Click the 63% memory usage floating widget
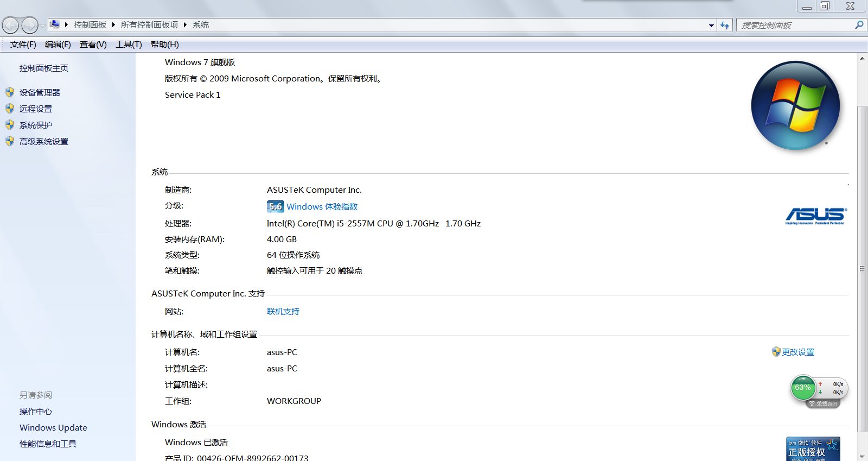 pos(803,388)
